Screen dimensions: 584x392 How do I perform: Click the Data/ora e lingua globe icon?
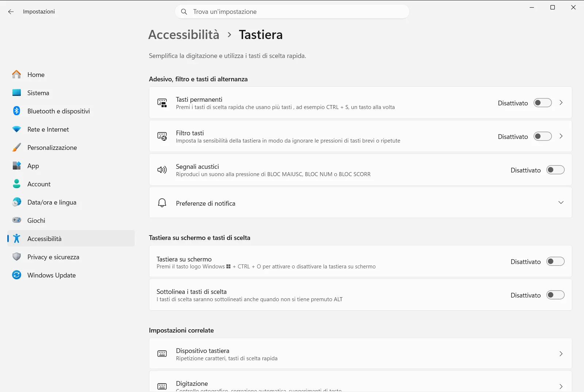click(x=16, y=202)
